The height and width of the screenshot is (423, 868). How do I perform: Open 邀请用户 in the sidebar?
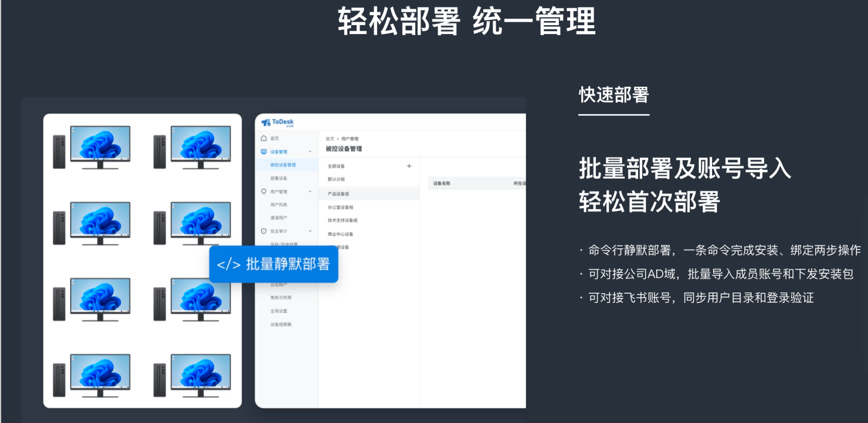point(279,218)
